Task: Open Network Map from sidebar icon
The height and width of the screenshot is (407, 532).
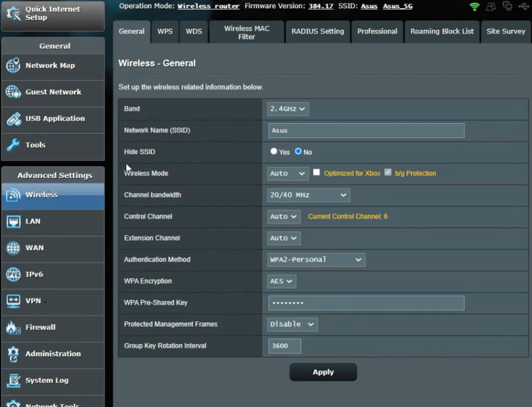Action: coord(13,66)
